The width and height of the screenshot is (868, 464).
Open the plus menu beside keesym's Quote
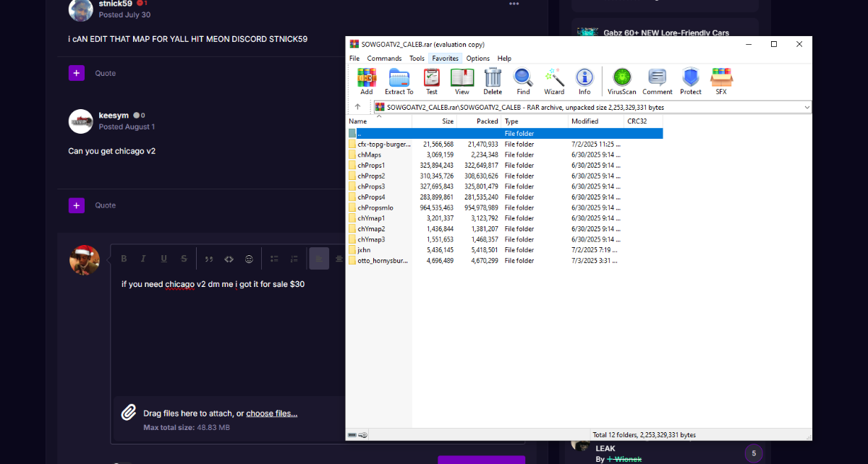pos(77,205)
